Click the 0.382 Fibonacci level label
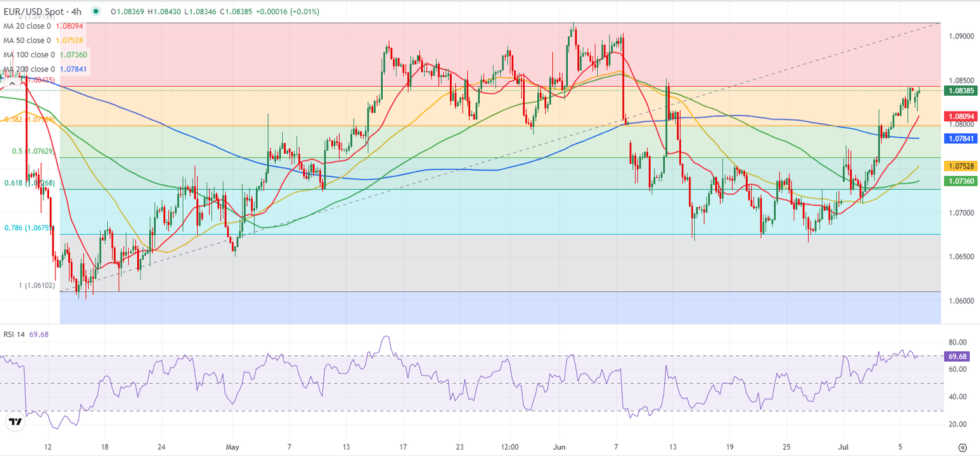Viewport: 980px width, 456px height. (x=29, y=119)
